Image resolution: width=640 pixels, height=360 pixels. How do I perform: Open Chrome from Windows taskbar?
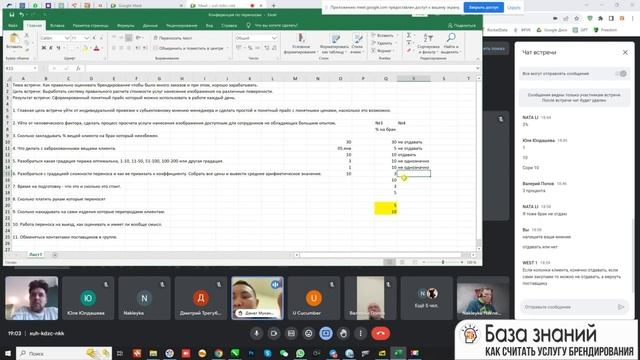(x=218, y=353)
